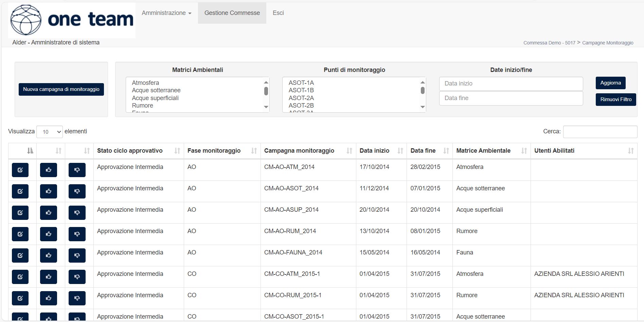Sort by Matrice Ambientale column

(x=491, y=151)
